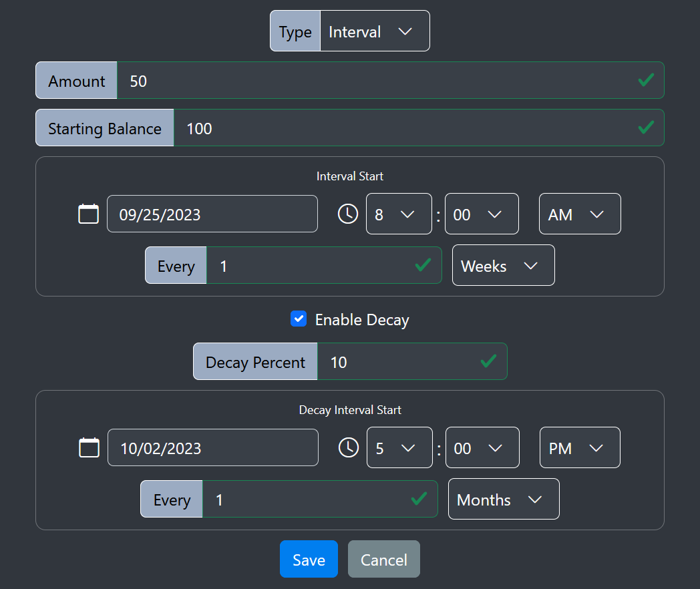Click the Amount label
The width and height of the screenshot is (700, 589).
(x=76, y=80)
